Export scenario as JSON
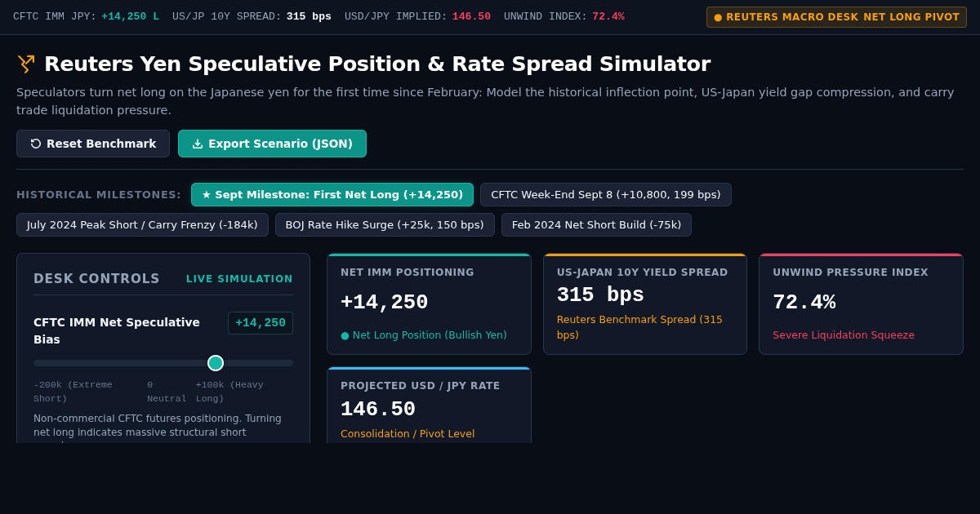Image resolution: width=980 pixels, height=514 pixels. (x=272, y=144)
